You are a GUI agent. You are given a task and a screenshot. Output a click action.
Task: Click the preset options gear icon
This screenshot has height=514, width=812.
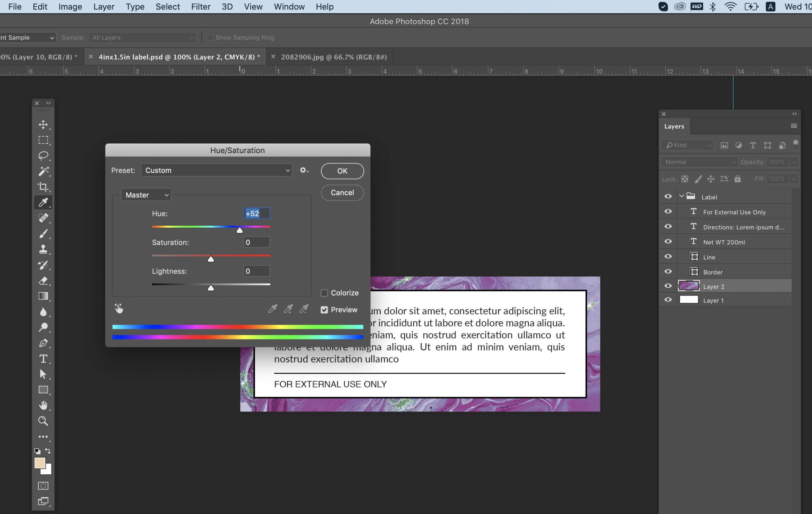304,170
